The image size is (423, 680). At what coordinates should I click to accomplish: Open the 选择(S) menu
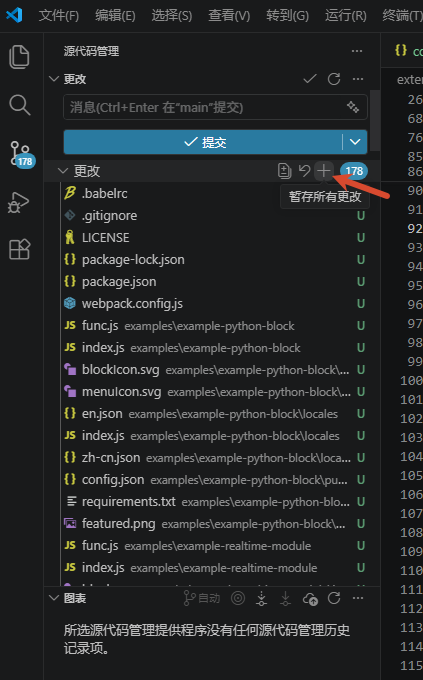(172, 16)
